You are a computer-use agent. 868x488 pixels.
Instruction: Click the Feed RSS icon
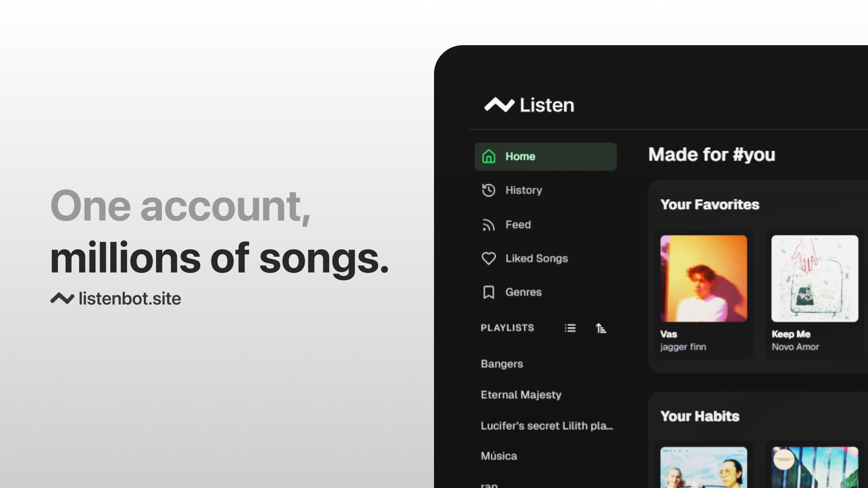(x=489, y=225)
